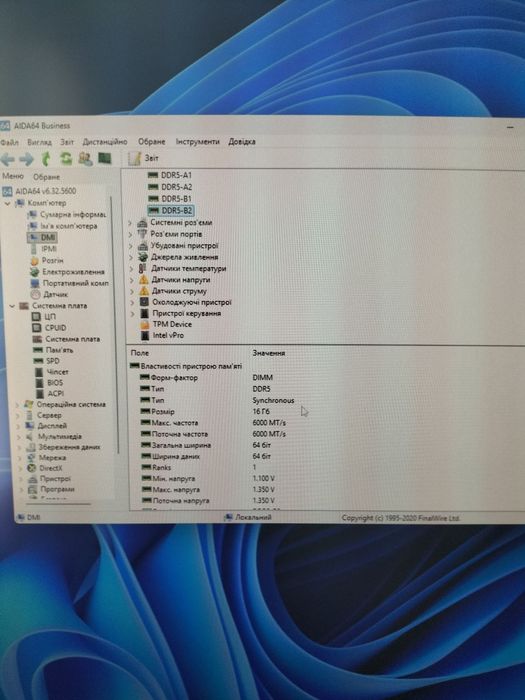Viewport: 525px width, 700px height.
Task: Open the Інструменти menu
Action: [x=197, y=142]
